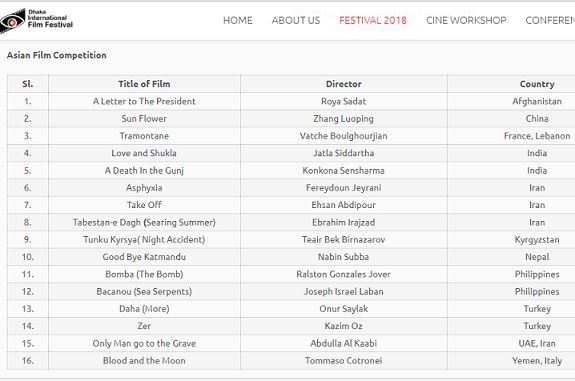Go to the ABOUT US page
The image size is (575, 381).
point(296,21)
